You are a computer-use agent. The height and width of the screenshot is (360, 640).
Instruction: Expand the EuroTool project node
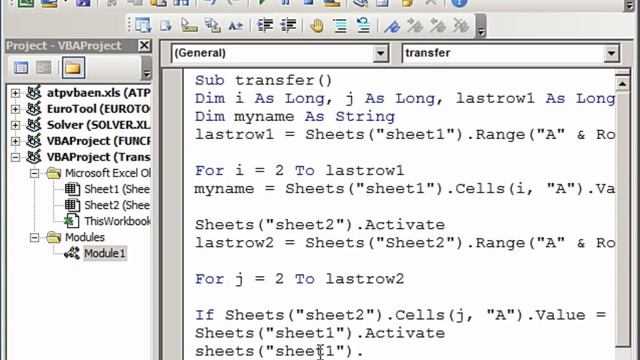click(x=15, y=109)
